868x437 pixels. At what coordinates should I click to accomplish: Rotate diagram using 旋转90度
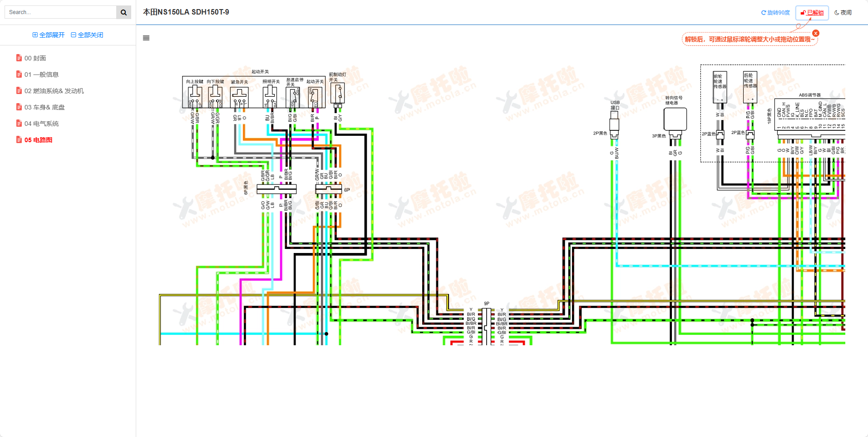pos(775,13)
